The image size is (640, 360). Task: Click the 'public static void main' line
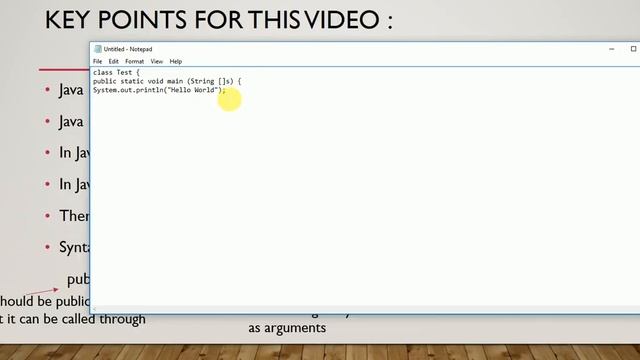click(x=167, y=81)
